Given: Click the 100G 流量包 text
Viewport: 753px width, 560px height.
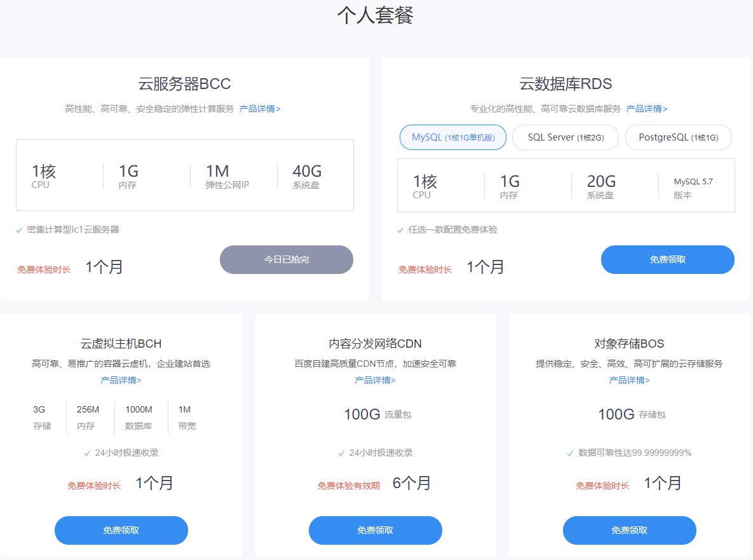Looking at the screenshot, I should click(377, 414).
